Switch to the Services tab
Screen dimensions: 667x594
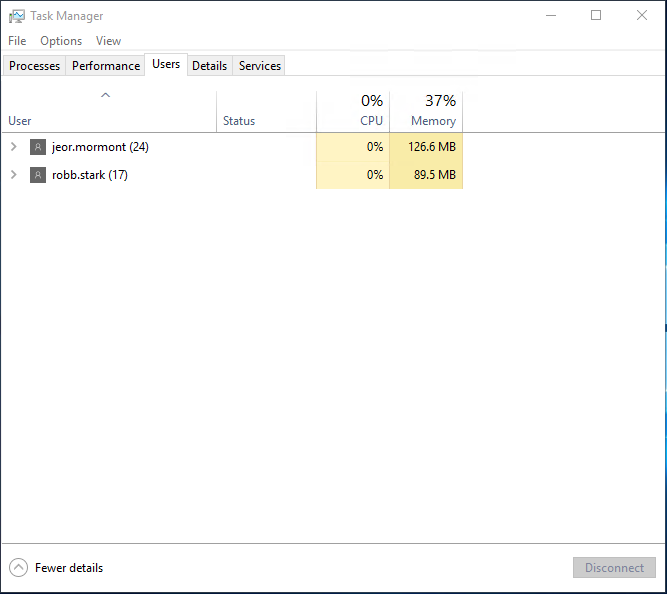[x=260, y=66]
